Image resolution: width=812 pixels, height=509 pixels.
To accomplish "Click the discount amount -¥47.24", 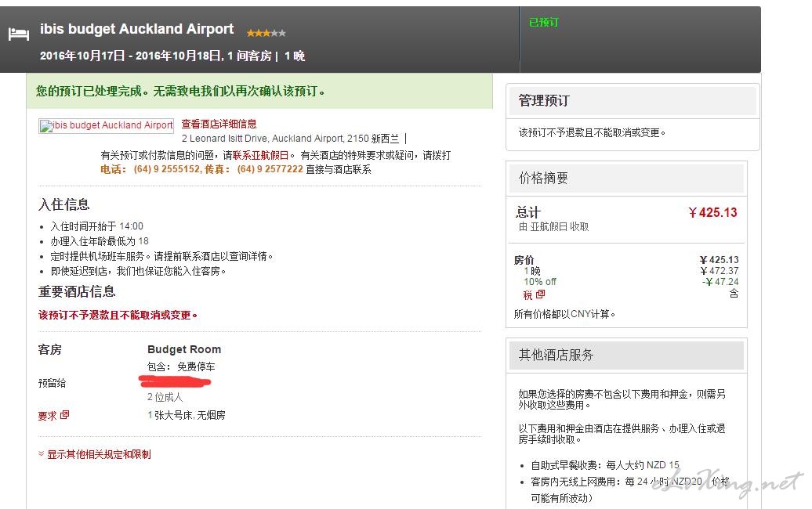I will 720,281.
